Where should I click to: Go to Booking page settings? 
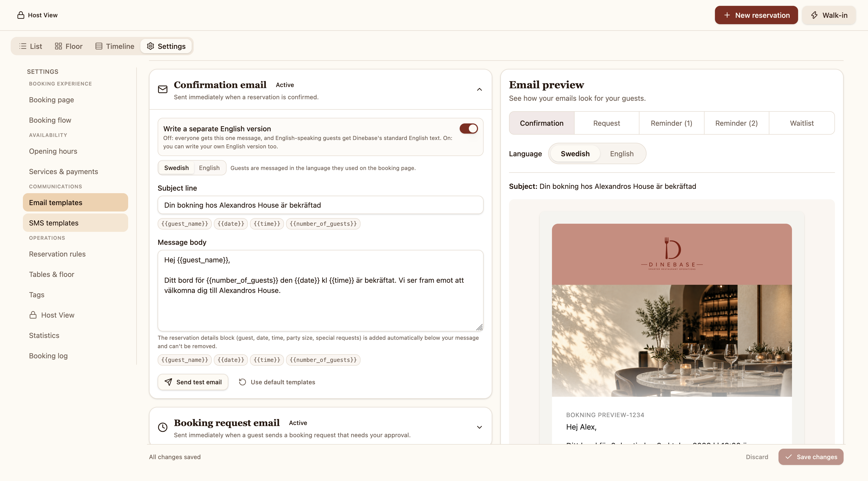(x=76, y=100)
